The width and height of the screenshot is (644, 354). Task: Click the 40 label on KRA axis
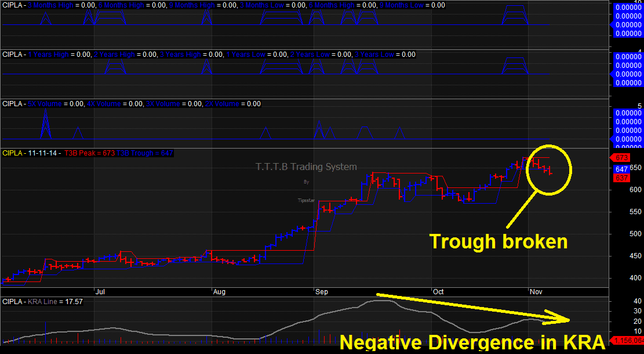[x=638, y=301]
